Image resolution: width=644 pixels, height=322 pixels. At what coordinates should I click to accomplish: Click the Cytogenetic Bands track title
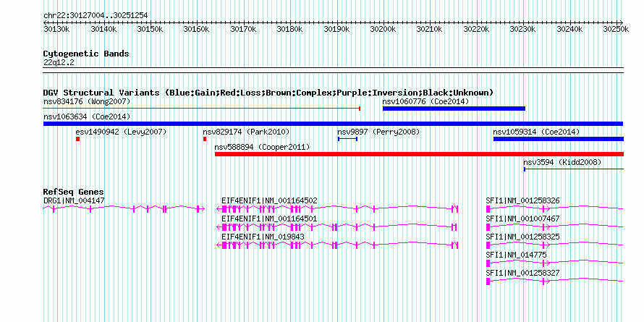coord(86,54)
